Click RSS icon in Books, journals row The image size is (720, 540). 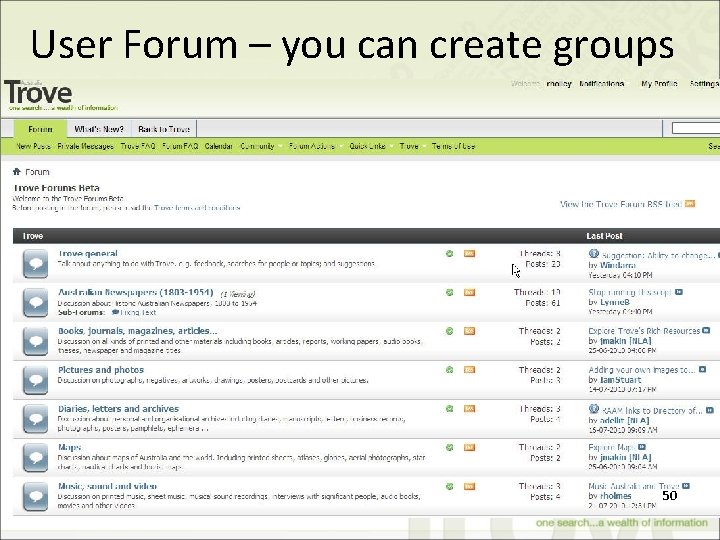point(469,331)
